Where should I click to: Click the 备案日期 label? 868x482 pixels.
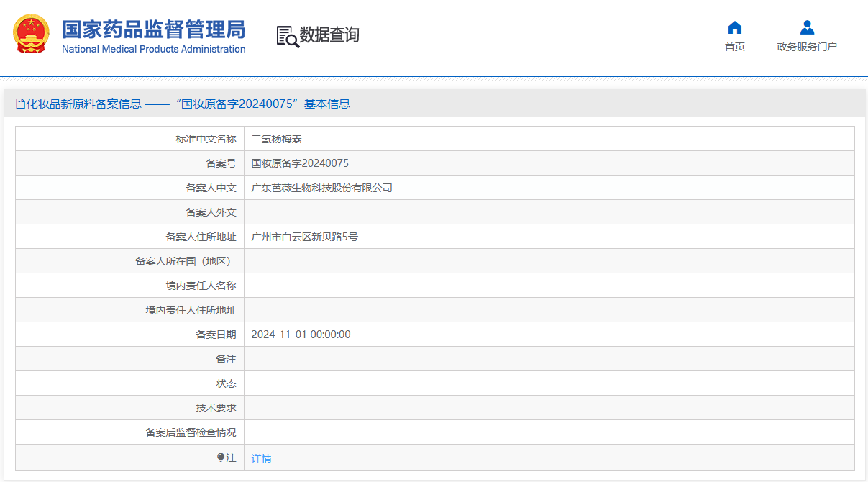pos(216,335)
